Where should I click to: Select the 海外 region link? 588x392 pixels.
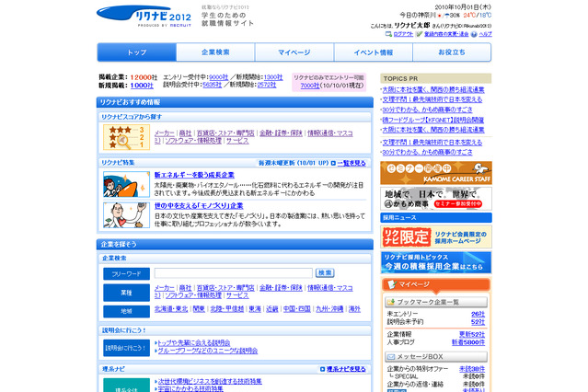point(354,309)
